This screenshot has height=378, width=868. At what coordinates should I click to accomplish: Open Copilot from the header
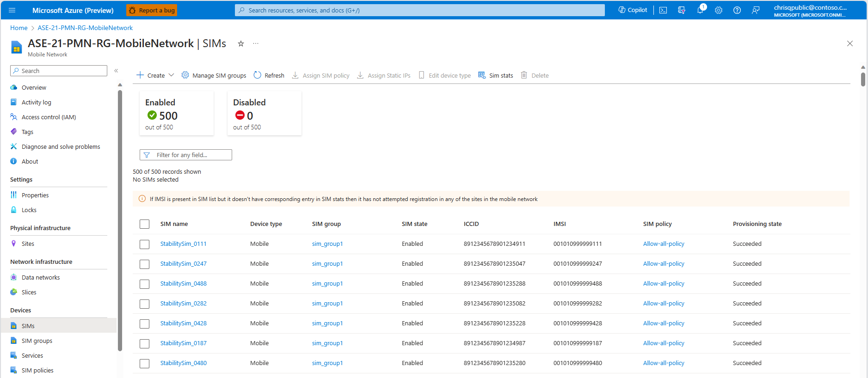[633, 10]
